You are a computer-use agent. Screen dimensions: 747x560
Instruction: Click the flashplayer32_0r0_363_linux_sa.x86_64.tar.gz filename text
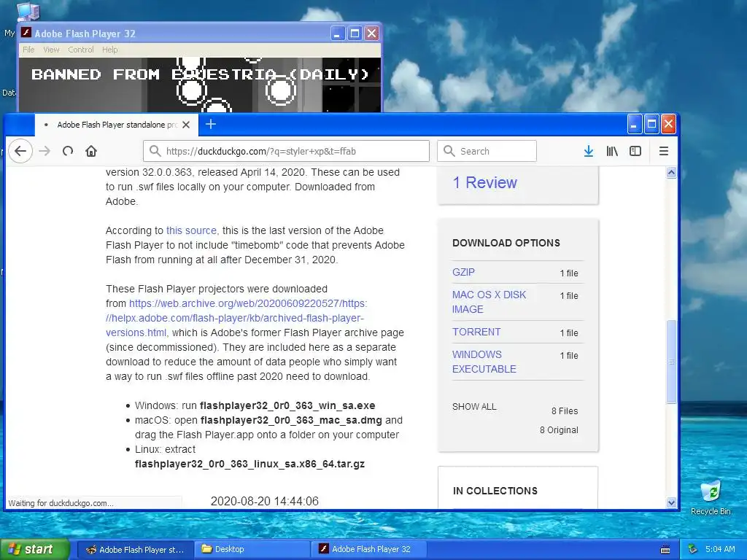(249, 464)
